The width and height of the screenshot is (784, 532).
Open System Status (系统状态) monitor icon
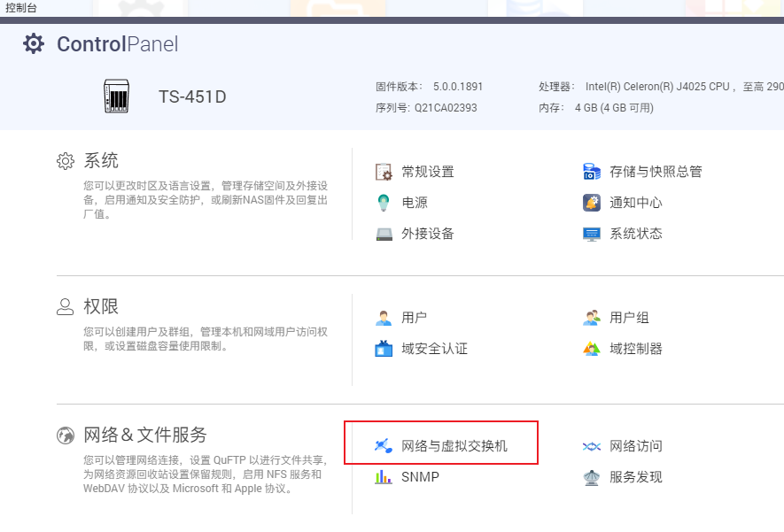592,234
